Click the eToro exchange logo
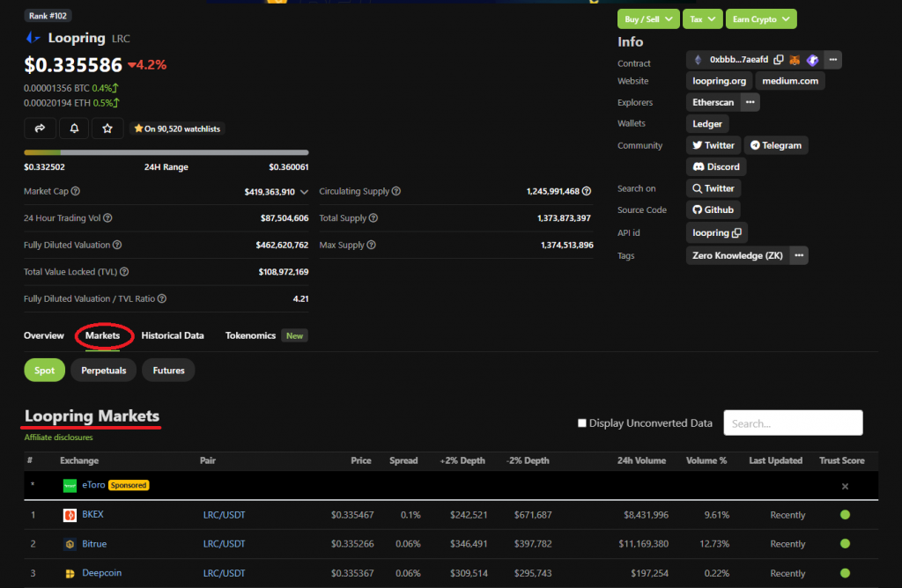902x588 pixels. 70,486
